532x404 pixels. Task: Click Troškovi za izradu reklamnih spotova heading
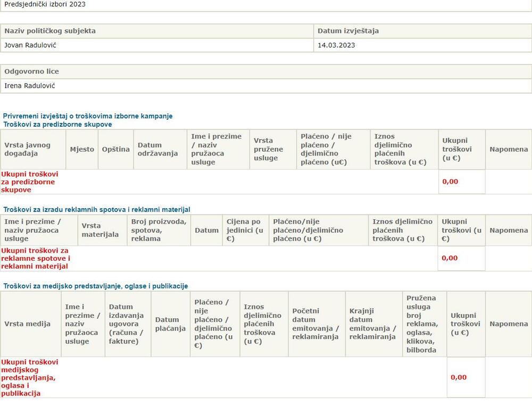pyautogui.click(x=97, y=210)
